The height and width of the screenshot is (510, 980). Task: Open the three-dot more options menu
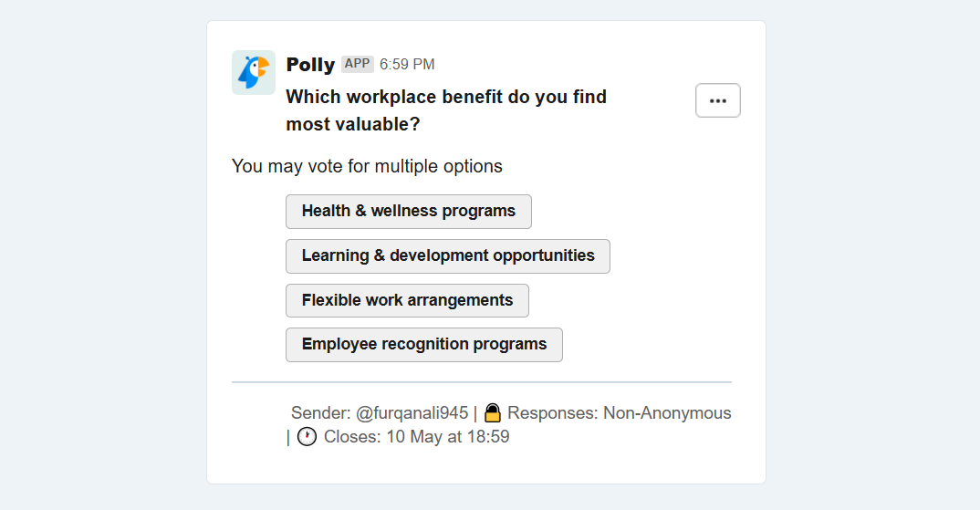tap(718, 100)
